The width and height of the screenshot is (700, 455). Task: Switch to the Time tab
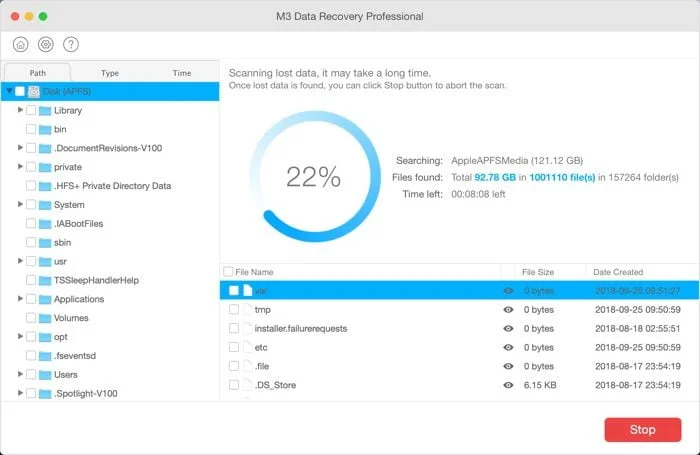point(182,73)
